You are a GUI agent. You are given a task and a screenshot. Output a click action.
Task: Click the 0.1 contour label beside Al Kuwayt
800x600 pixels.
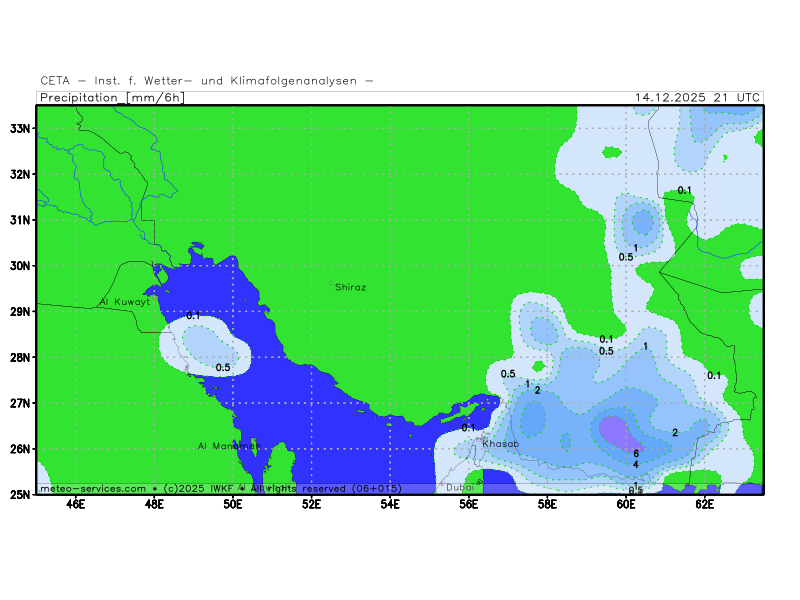[193, 316]
